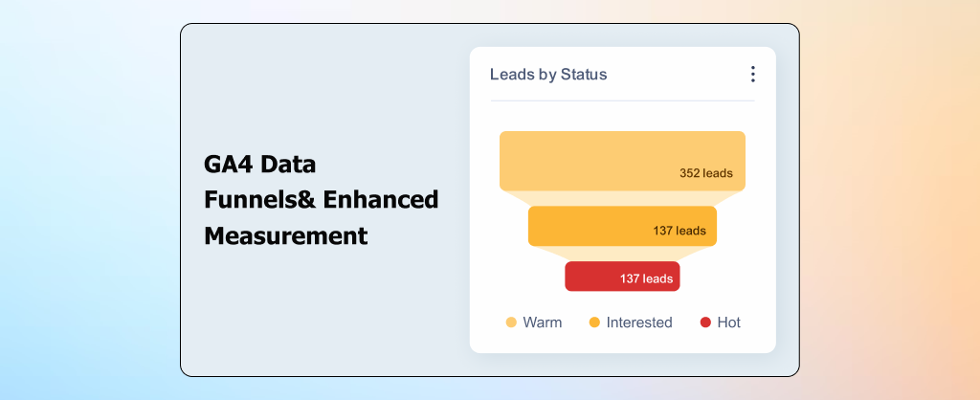Select the red Hot funnel segment
This screenshot has width=980, height=400.
click(x=622, y=277)
